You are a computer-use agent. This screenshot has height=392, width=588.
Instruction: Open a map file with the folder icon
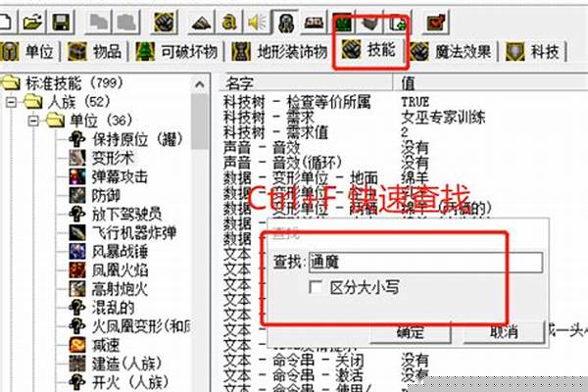[32, 23]
